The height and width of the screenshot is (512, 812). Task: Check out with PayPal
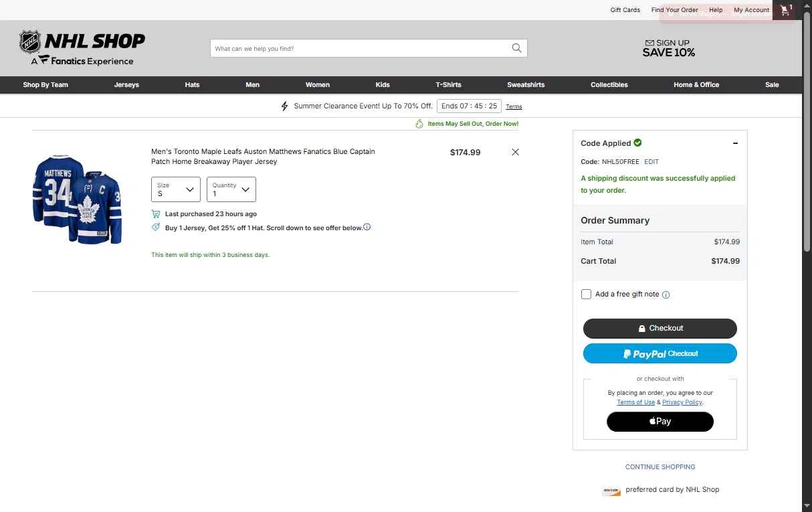coord(660,353)
